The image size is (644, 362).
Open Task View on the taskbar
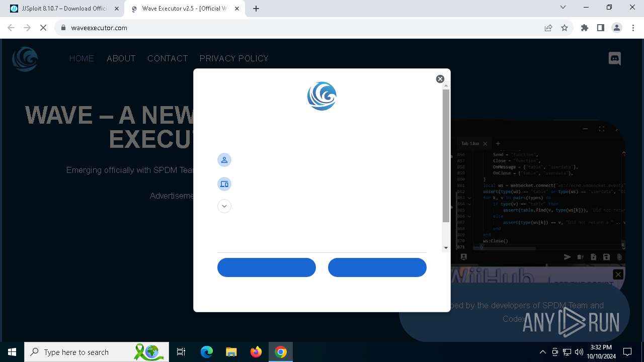point(181,352)
